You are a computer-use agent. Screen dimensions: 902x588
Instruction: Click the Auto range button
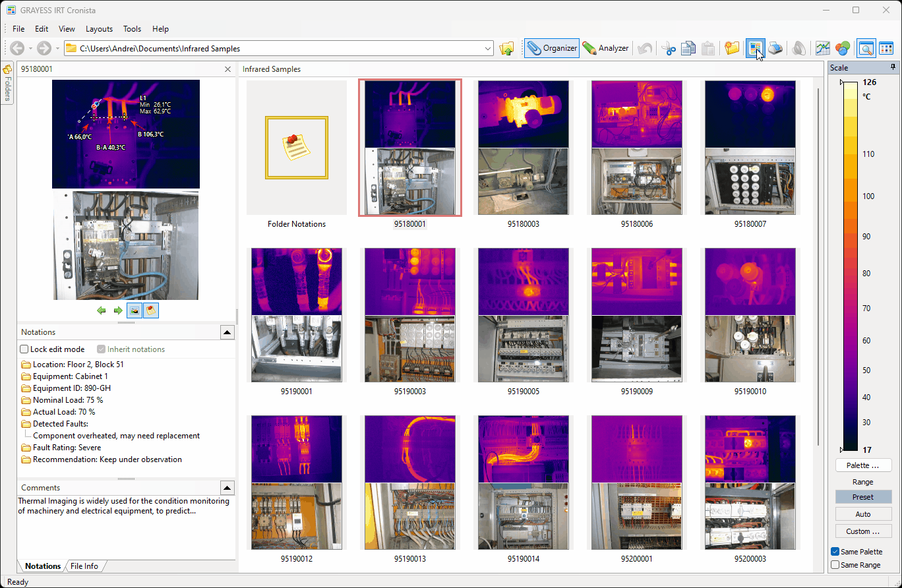point(862,514)
